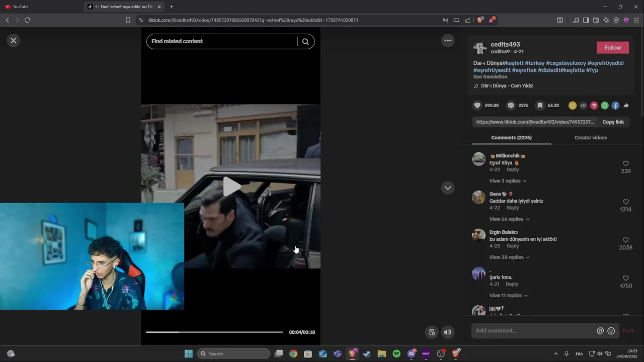The height and width of the screenshot is (362, 644).
Task: Click the Brave Shields icon
Action: (x=480, y=20)
